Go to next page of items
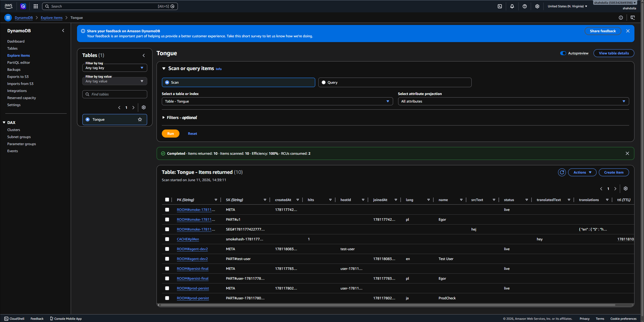Viewport: 644px width, 322px height. tap(615, 189)
